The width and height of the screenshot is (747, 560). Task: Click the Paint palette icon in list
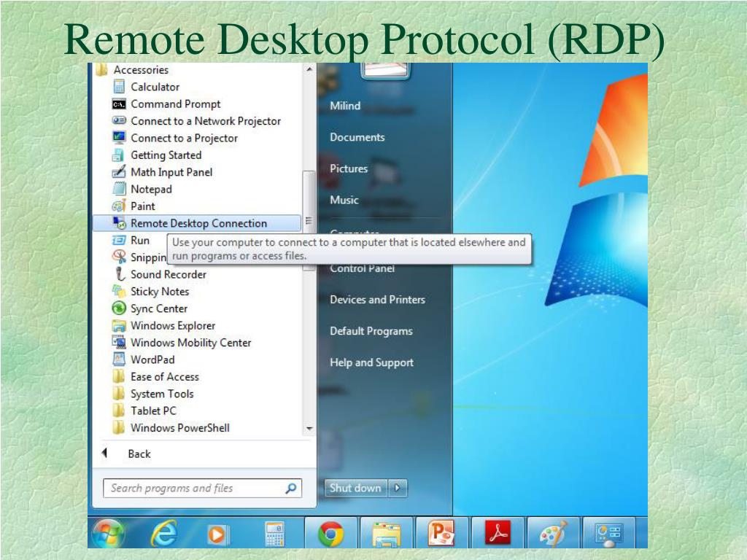point(119,206)
